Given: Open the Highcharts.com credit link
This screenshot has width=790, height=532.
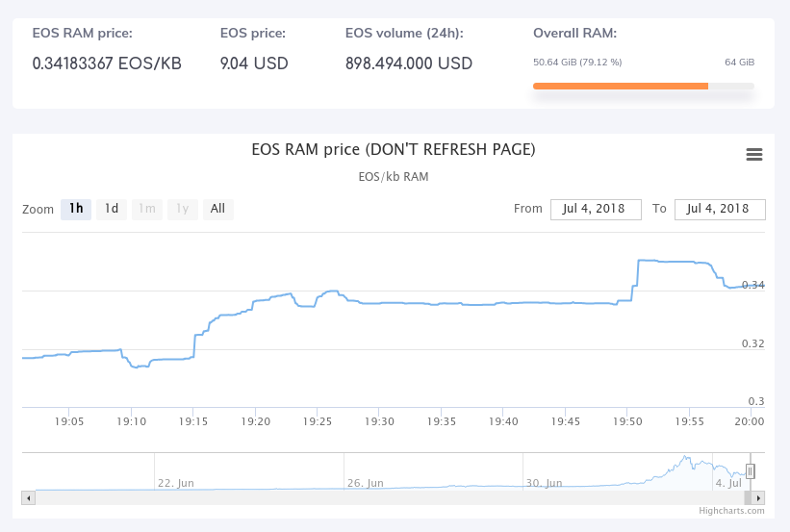Looking at the screenshot, I should 731,511.
